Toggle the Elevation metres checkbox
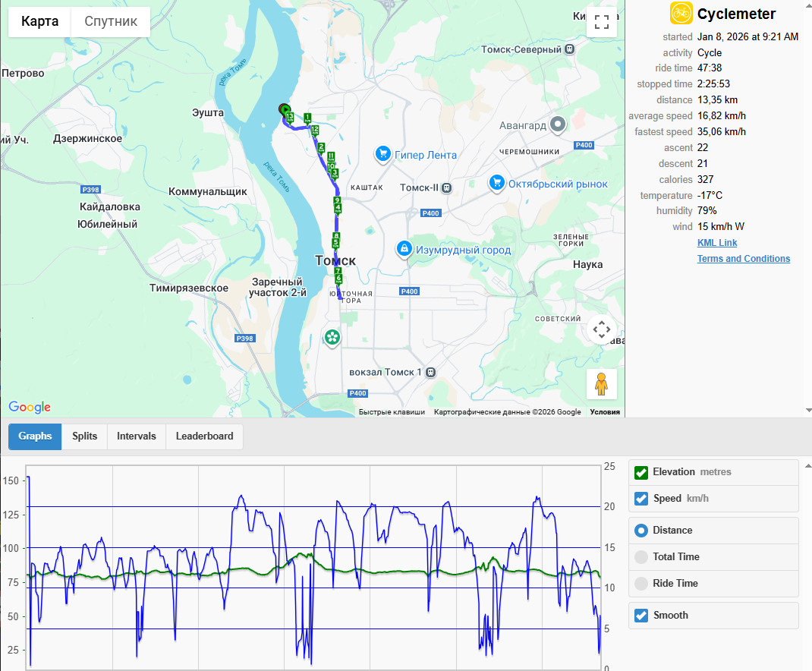The image size is (812, 671). tap(641, 472)
